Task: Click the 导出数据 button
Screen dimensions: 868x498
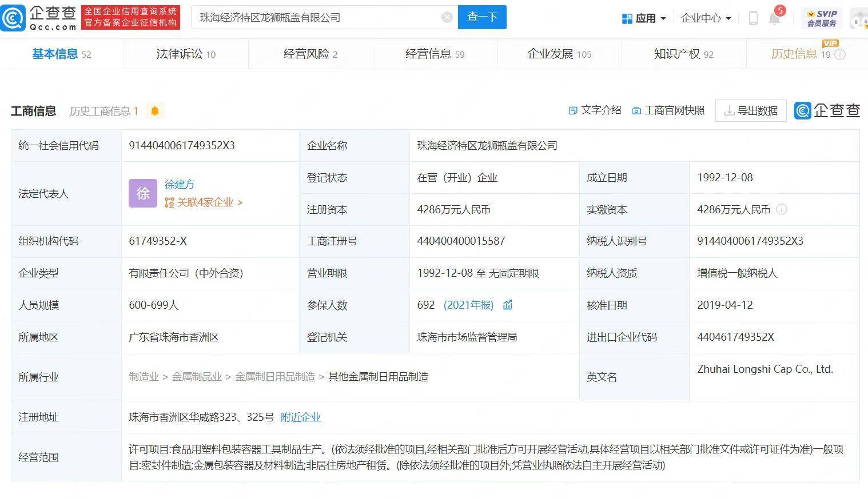Action: click(x=751, y=110)
